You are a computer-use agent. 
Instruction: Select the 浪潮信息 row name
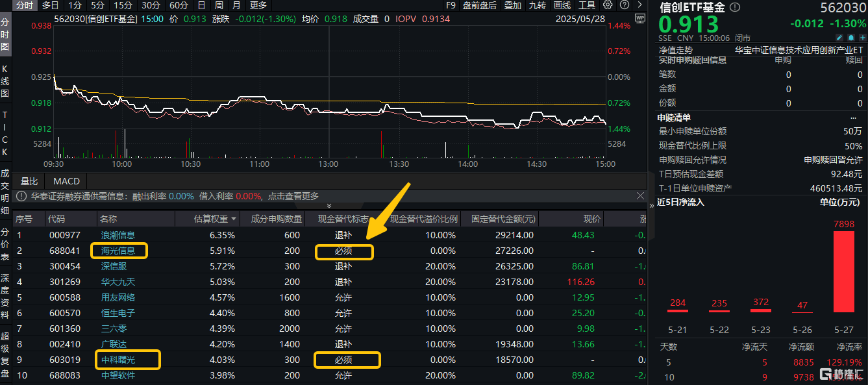click(118, 235)
